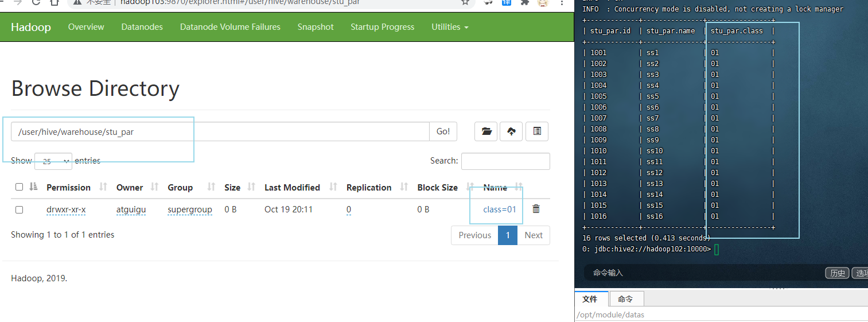Click the Hadoop brand link
Screen dimensions: 868x322
[x=31, y=27]
